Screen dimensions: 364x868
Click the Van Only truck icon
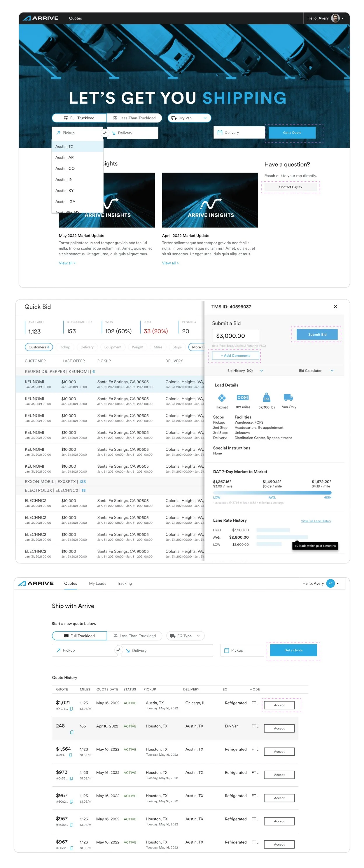(288, 397)
